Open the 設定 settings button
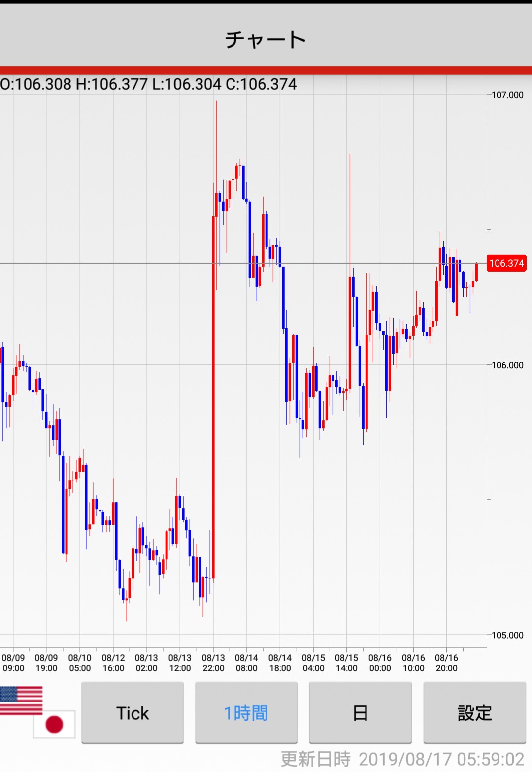Image resolution: width=532 pixels, height=772 pixels. pos(474,713)
